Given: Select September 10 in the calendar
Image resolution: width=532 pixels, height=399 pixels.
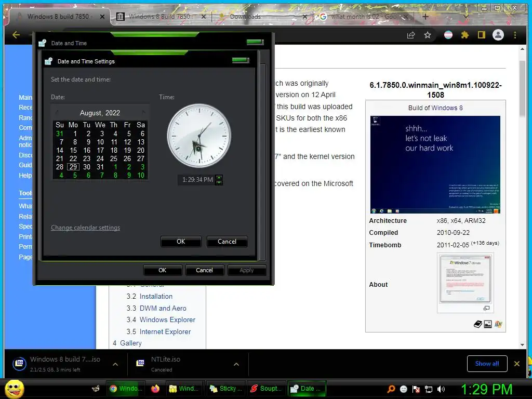Looking at the screenshot, I should point(141,176).
